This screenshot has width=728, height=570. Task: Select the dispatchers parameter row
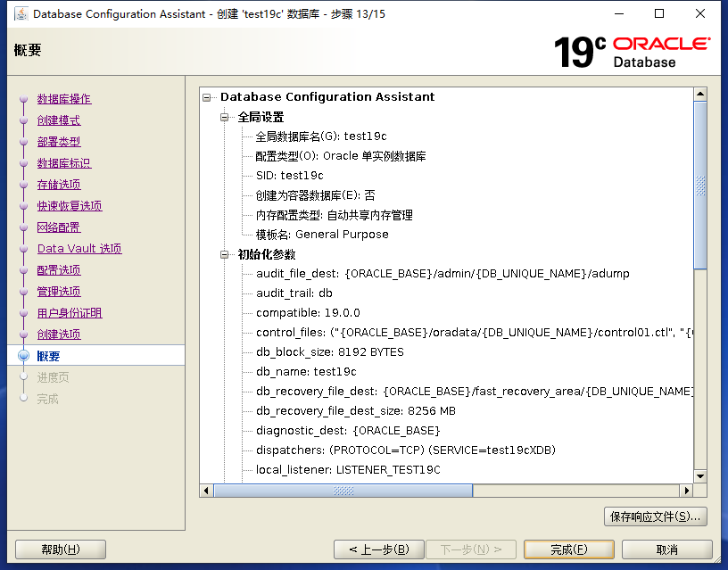[x=405, y=450]
